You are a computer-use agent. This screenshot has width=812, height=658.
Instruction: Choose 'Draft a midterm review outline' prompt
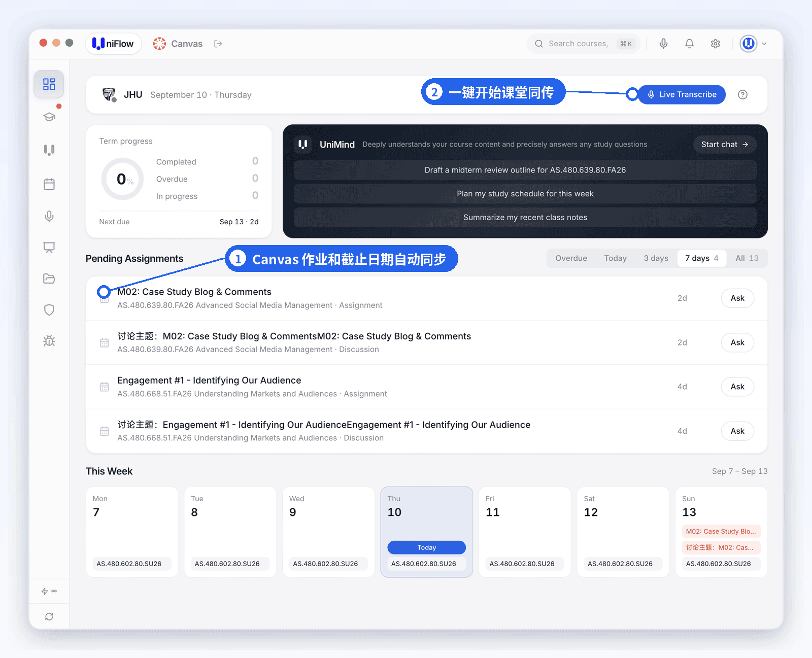(525, 170)
